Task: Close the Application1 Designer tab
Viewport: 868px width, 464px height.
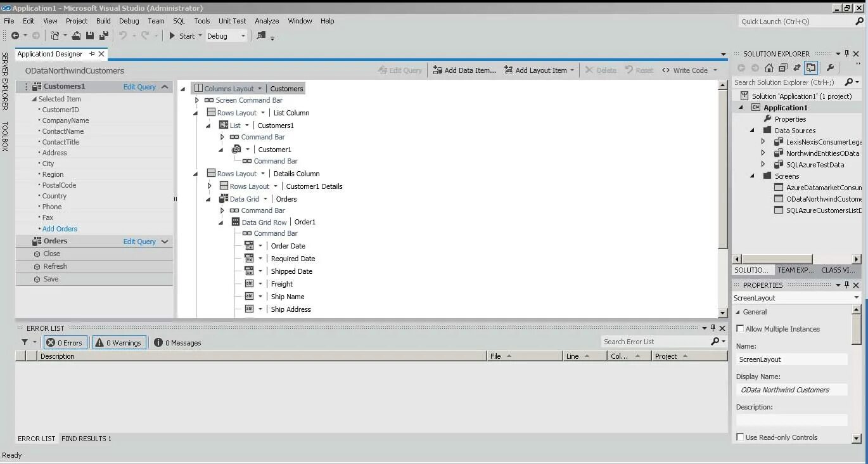Action: click(x=101, y=54)
